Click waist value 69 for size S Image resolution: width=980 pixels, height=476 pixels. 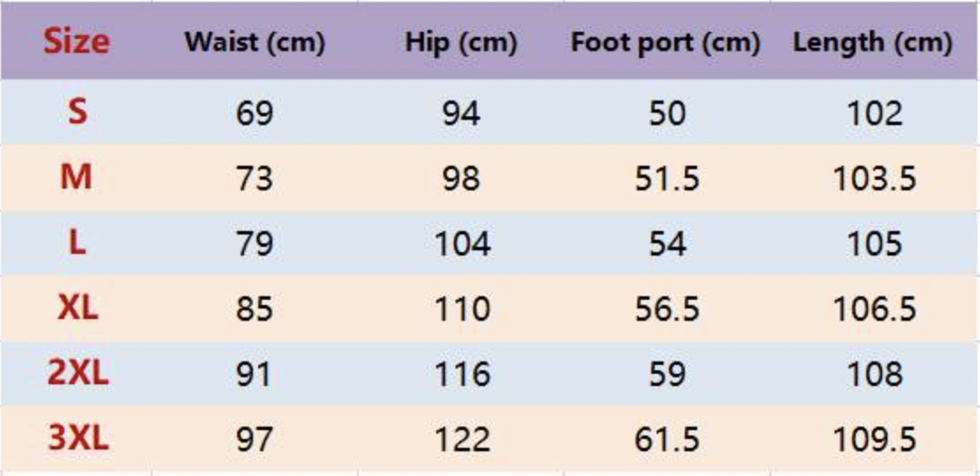[x=255, y=114]
